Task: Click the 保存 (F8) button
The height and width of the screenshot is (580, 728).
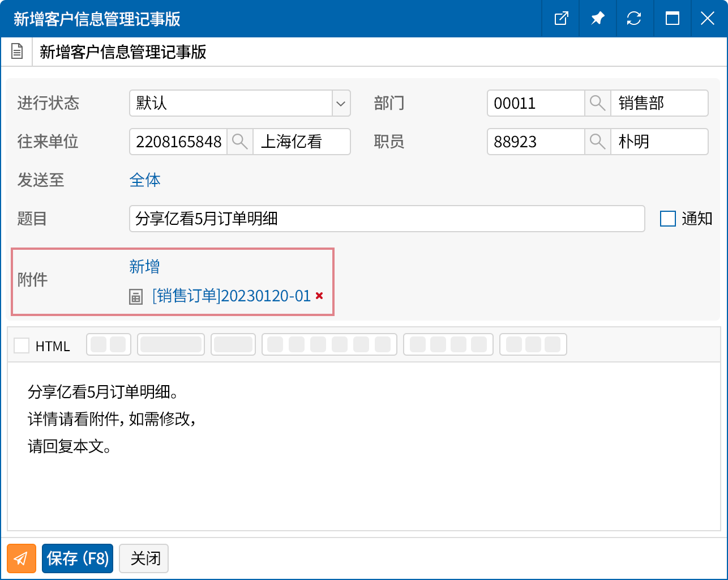Action: tap(78, 558)
